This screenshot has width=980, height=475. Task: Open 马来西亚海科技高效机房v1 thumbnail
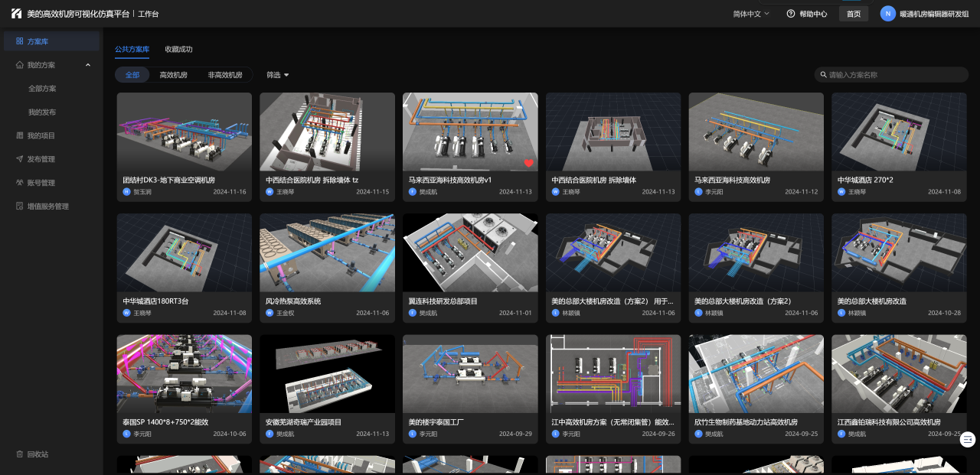point(470,132)
